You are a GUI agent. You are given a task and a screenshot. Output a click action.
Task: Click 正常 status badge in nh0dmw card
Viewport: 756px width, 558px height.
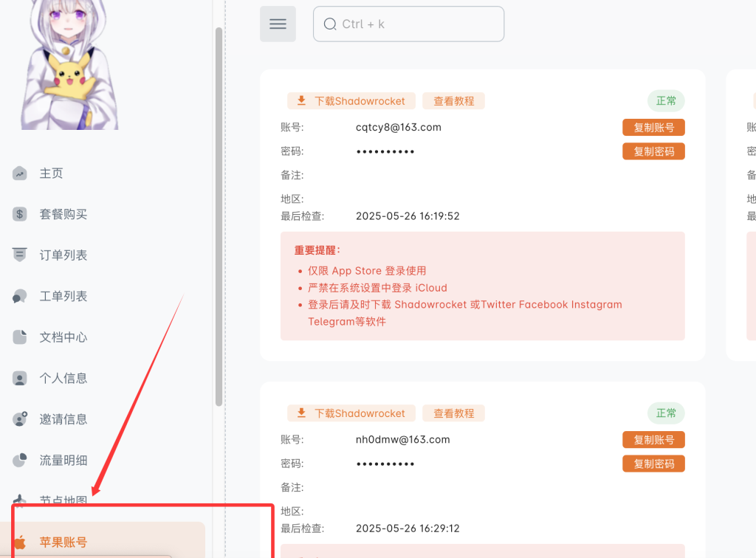click(666, 413)
